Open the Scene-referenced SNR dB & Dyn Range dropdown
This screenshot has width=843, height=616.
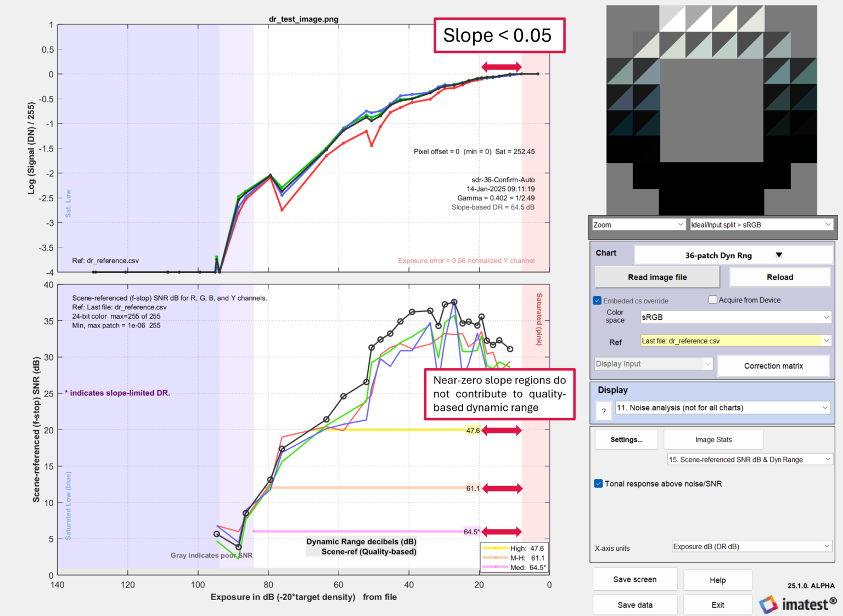tap(749, 459)
